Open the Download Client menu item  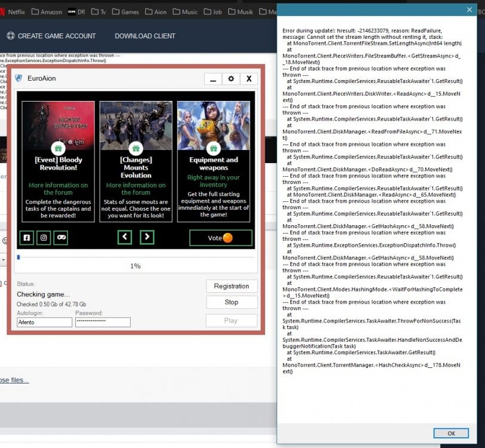point(145,36)
